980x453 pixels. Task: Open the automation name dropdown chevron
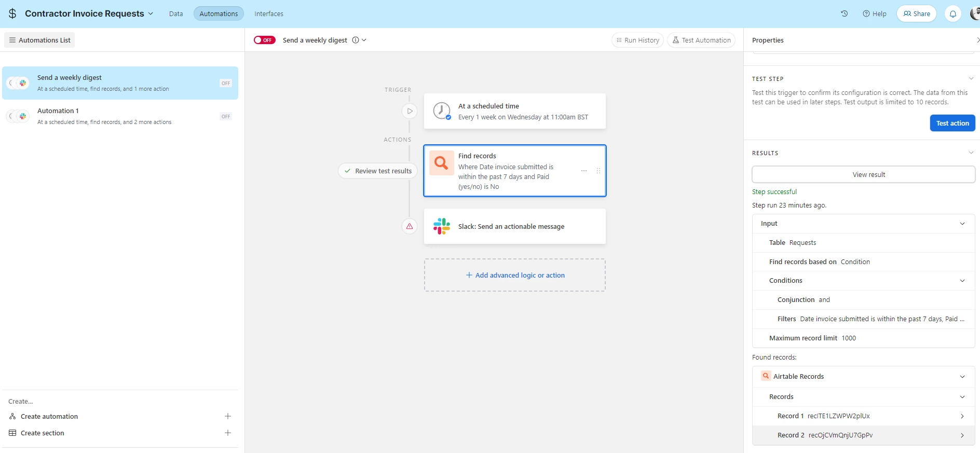point(364,40)
